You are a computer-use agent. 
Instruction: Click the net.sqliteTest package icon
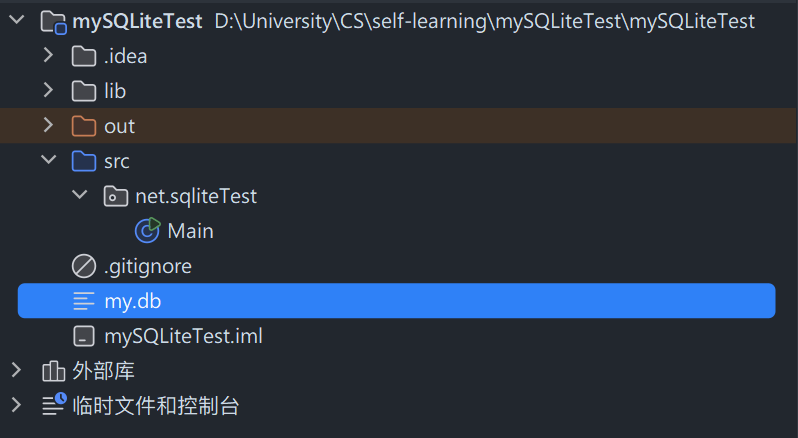116,196
